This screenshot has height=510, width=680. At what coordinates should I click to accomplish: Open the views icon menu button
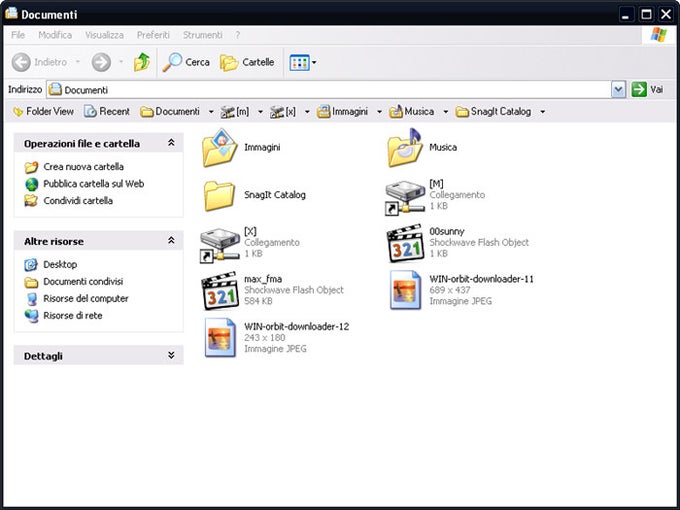[x=299, y=62]
